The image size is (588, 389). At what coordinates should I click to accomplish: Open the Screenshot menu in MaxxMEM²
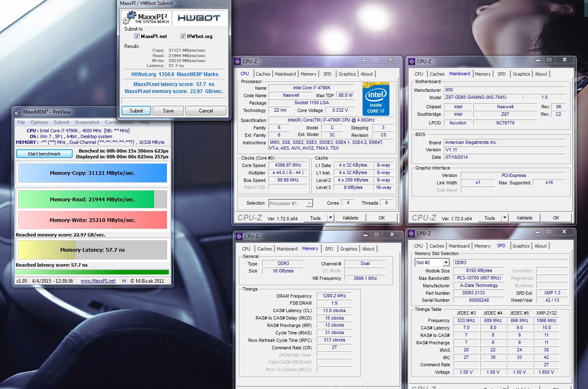click(87, 122)
